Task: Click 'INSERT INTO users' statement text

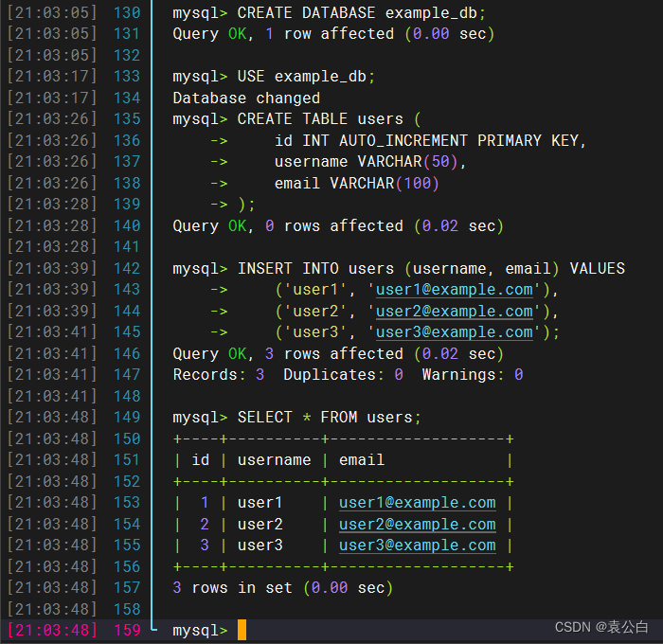Action: click(315, 269)
